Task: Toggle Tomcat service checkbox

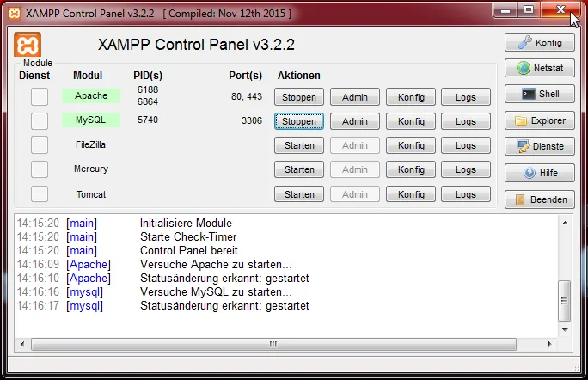Action: click(x=40, y=194)
